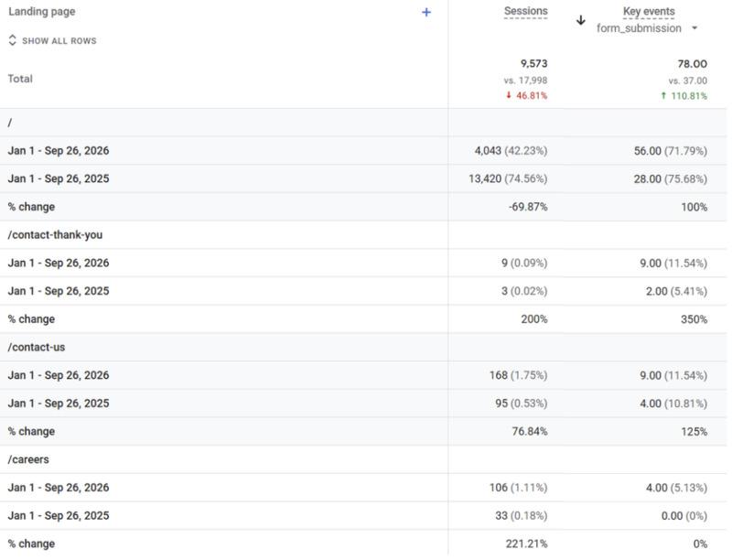
Task: Click the 100% change cell
Action: tap(694, 207)
